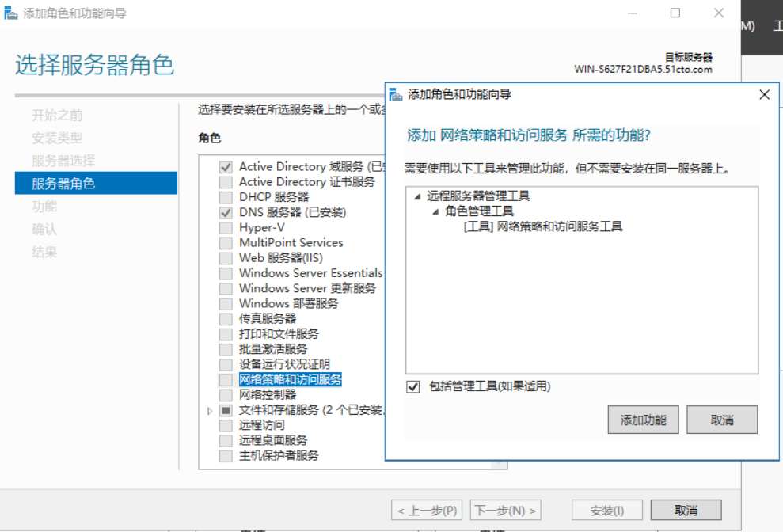
Task: Open the 开始之前 wizard step
Action: pos(57,116)
